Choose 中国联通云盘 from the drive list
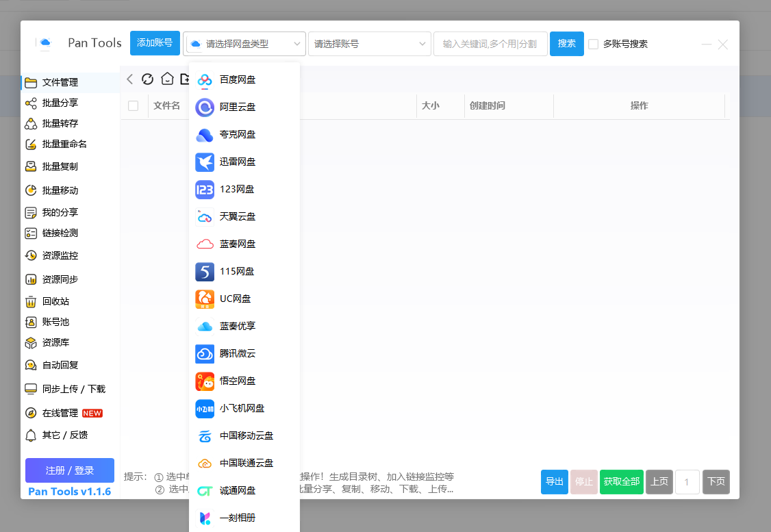Screen dimensions: 771x532 click(244, 463)
